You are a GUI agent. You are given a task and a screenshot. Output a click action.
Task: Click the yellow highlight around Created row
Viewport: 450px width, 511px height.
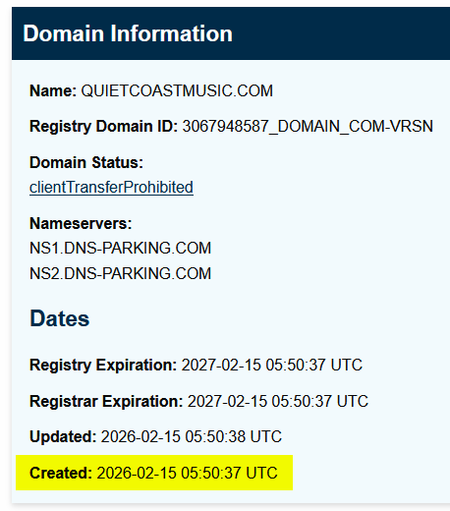pyautogui.click(x=154, y=473)
